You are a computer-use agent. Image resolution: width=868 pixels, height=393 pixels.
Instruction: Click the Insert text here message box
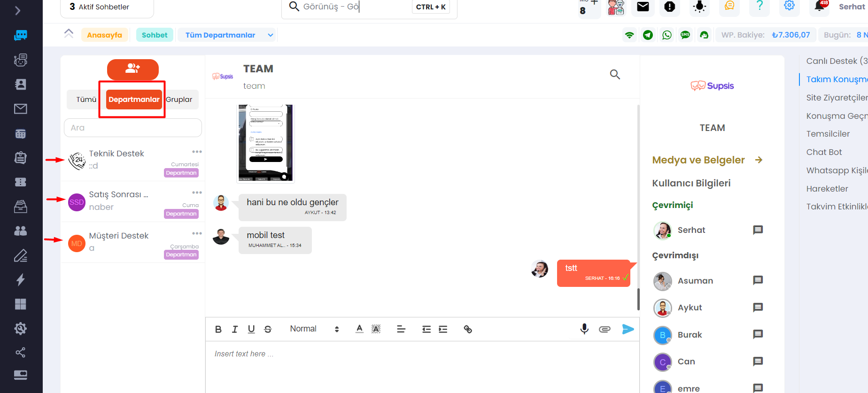click(x=422, y=367)
